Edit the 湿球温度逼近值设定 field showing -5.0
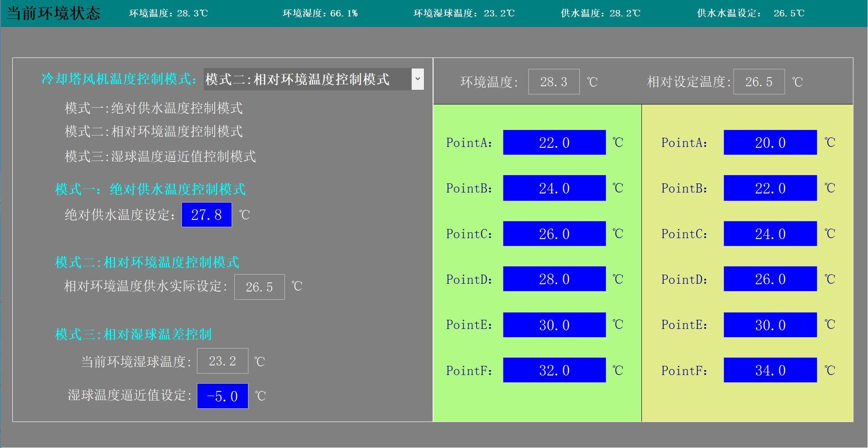 tap(222, 396)
